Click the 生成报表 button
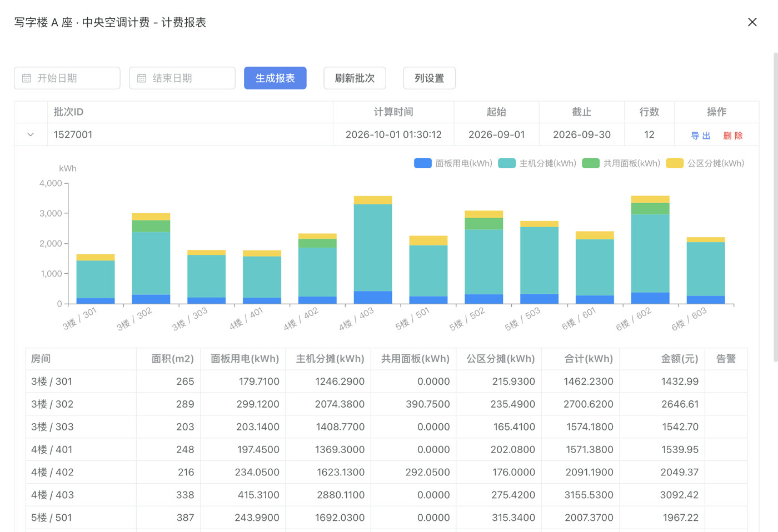Viewport: 778px width, 532px height. pos(275,78)
